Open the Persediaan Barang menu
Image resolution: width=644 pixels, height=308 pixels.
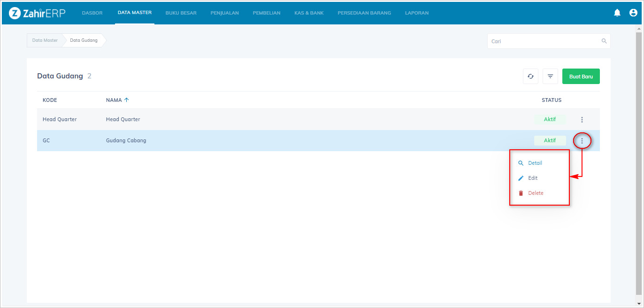(364, 13)
